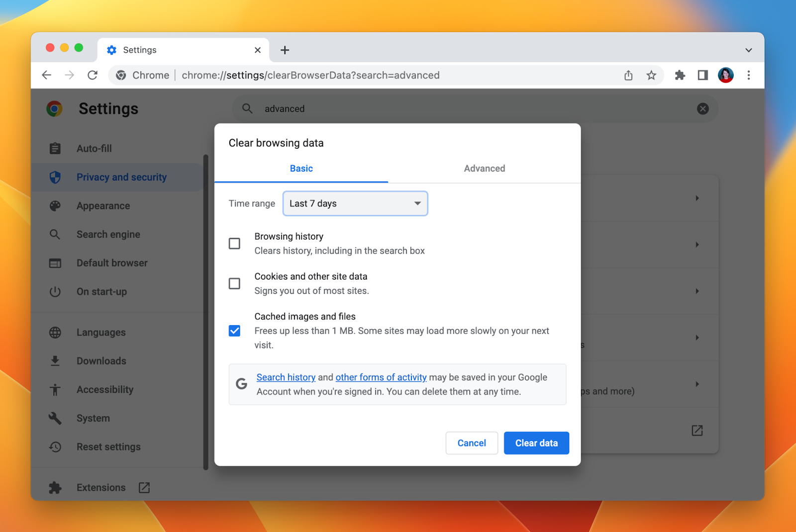Check Cookies and other site data

(x=234, y=283)
